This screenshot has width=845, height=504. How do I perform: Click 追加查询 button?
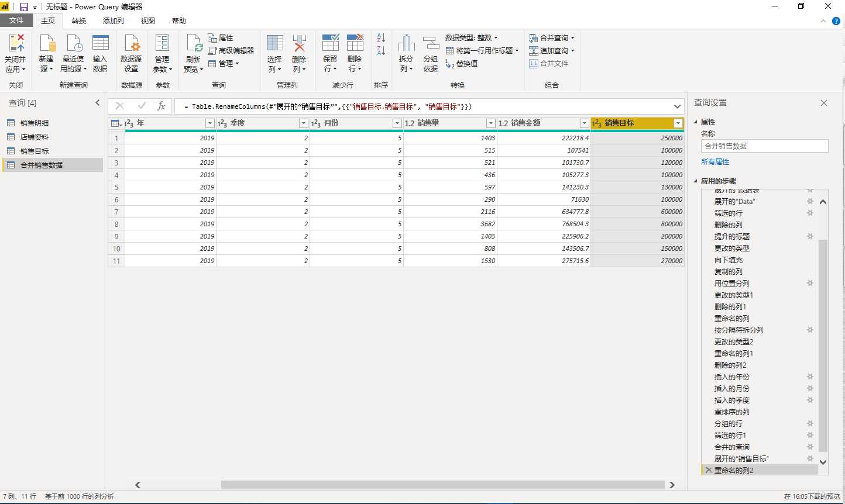click(x=552, y=50)
